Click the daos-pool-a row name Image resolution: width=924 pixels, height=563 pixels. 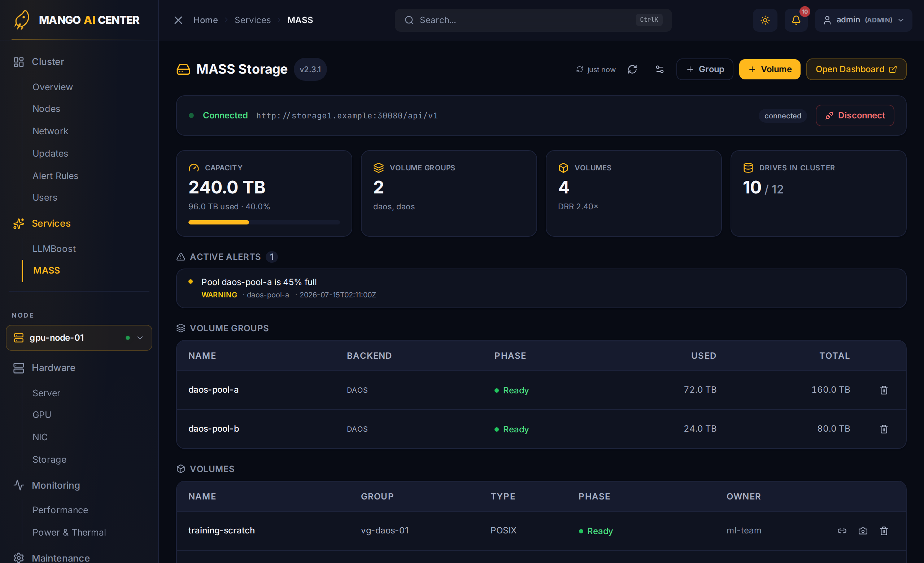[213, 390]
